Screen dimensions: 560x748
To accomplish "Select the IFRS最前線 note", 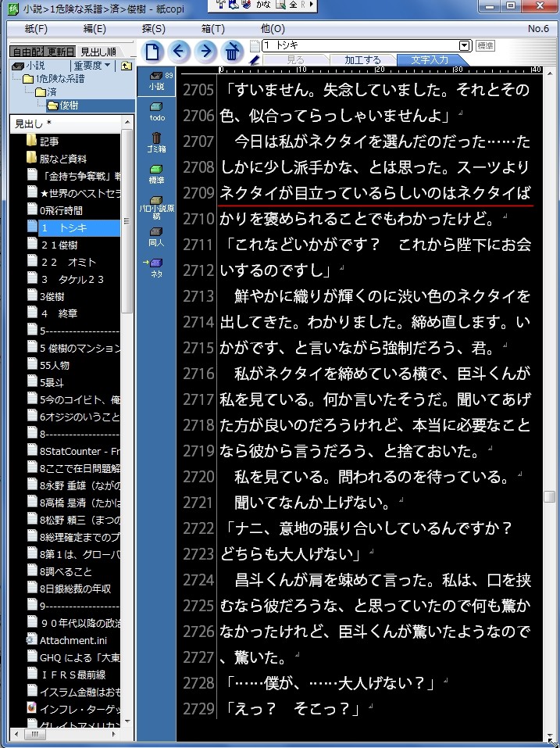I will click(x=66, y=675).
